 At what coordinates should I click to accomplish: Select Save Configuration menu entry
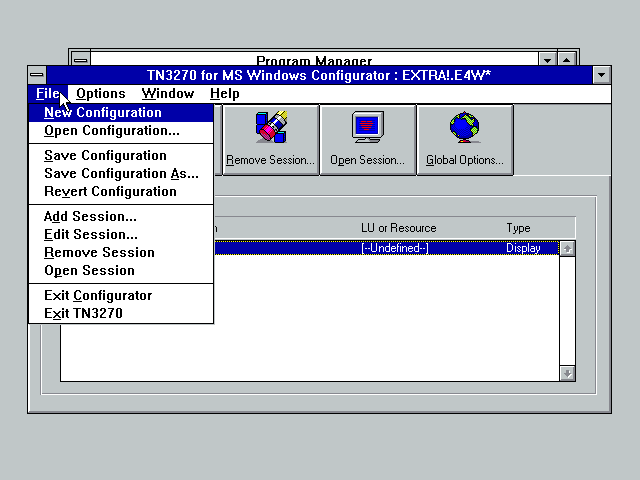(121, 156)
